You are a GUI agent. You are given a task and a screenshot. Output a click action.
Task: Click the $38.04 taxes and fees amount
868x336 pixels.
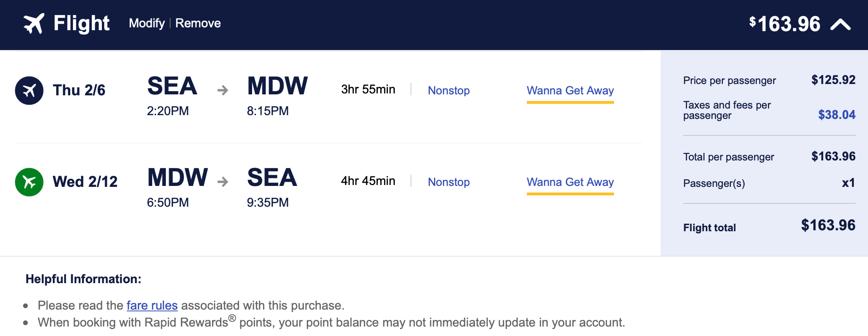point(836,115)
